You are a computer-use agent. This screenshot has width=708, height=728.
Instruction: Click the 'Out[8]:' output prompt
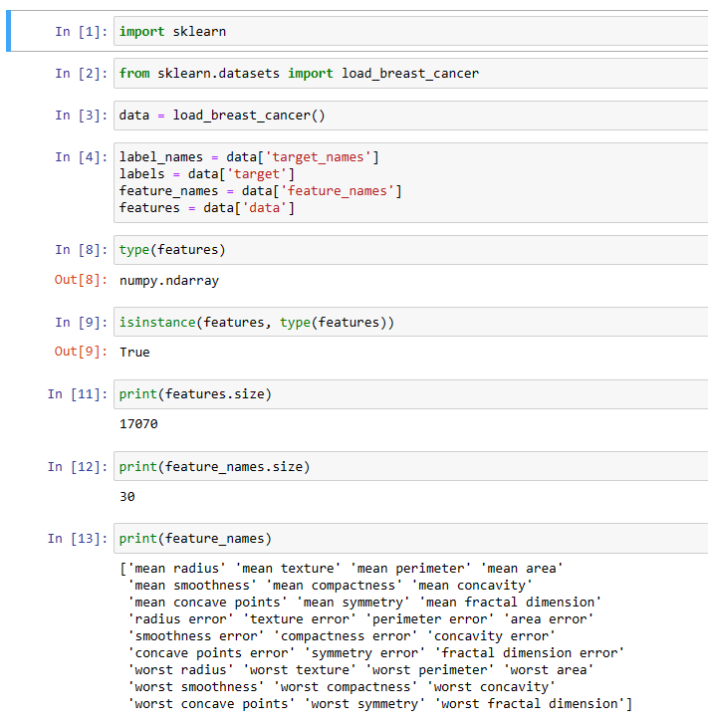pos(80,281)
